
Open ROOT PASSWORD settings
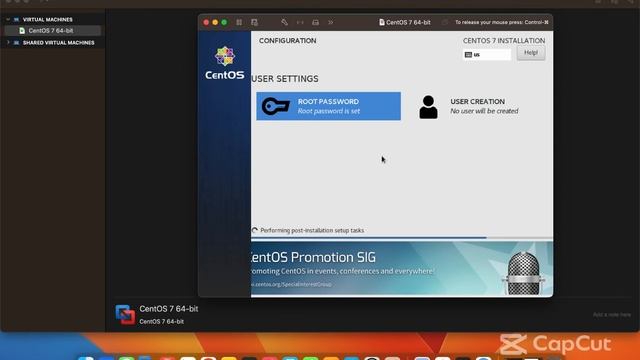click(329, 106)
